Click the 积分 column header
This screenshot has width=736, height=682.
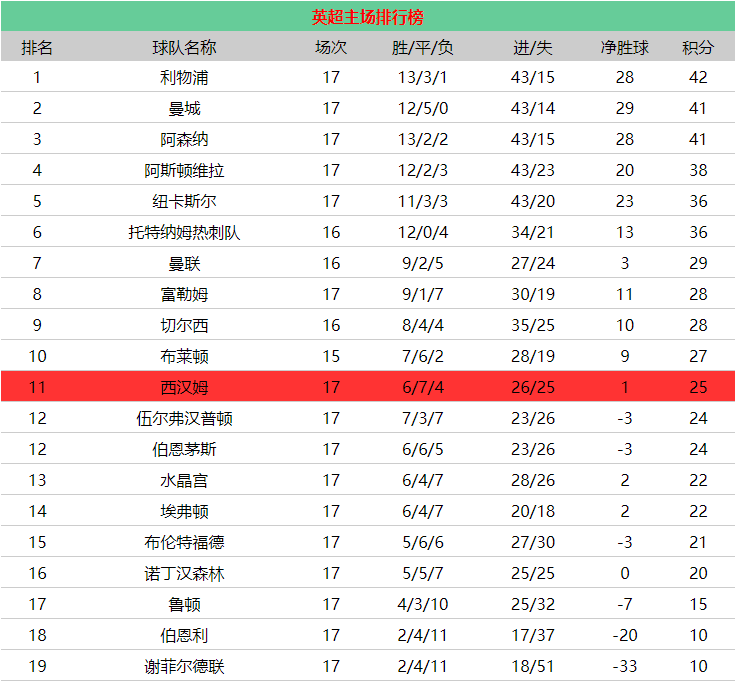[x=698, y=47]
